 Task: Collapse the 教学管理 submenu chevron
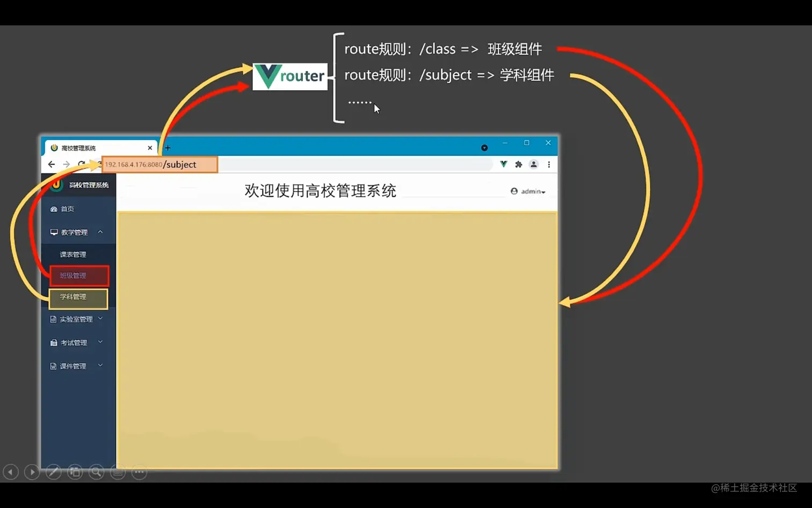(101, 232)
